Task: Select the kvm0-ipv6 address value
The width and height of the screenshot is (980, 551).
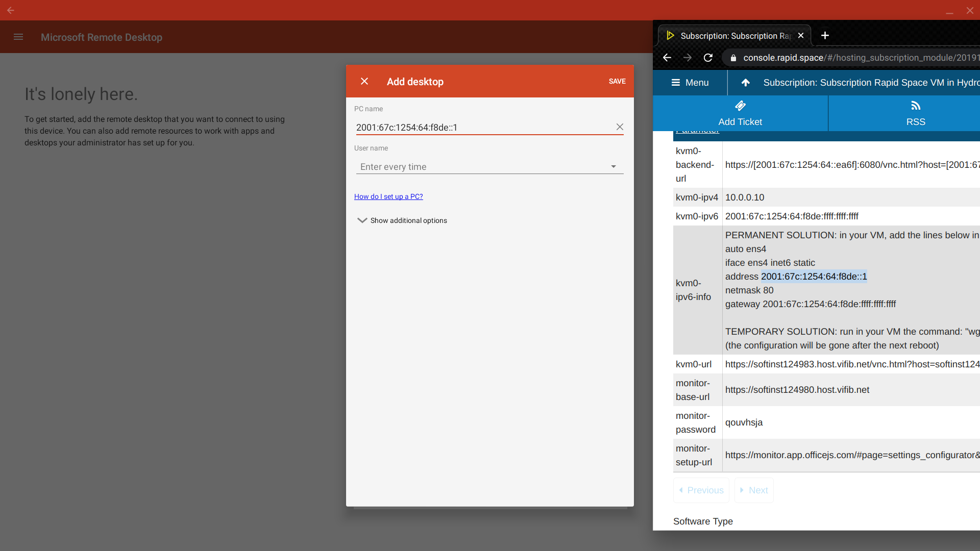Action: coord(792,216)
